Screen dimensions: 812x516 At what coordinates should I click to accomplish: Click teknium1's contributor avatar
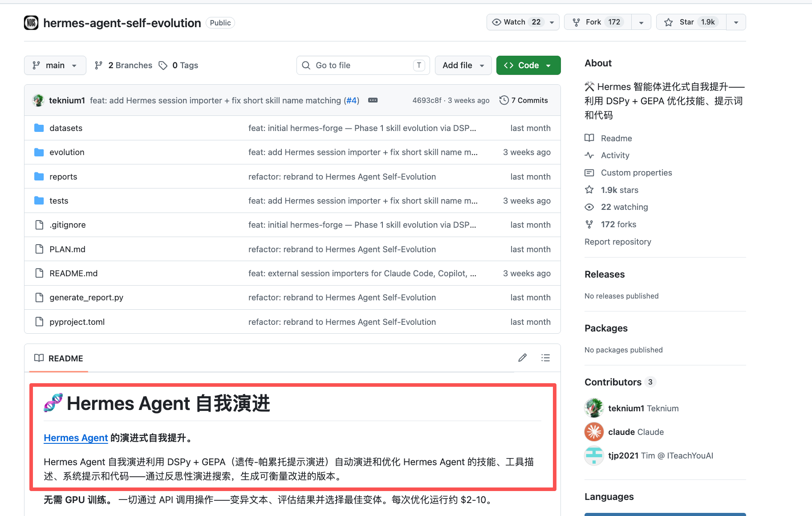click(x=594, y=408)
